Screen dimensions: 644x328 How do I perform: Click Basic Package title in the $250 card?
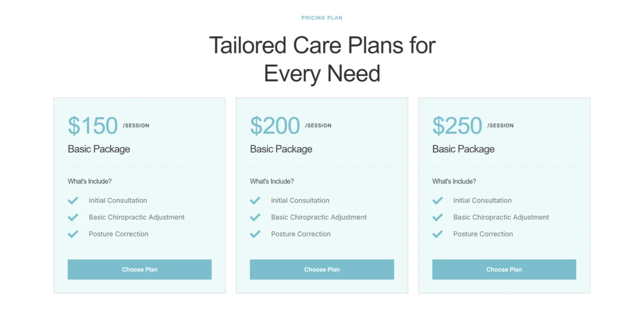pyautogui.click(x=463, y=149)
